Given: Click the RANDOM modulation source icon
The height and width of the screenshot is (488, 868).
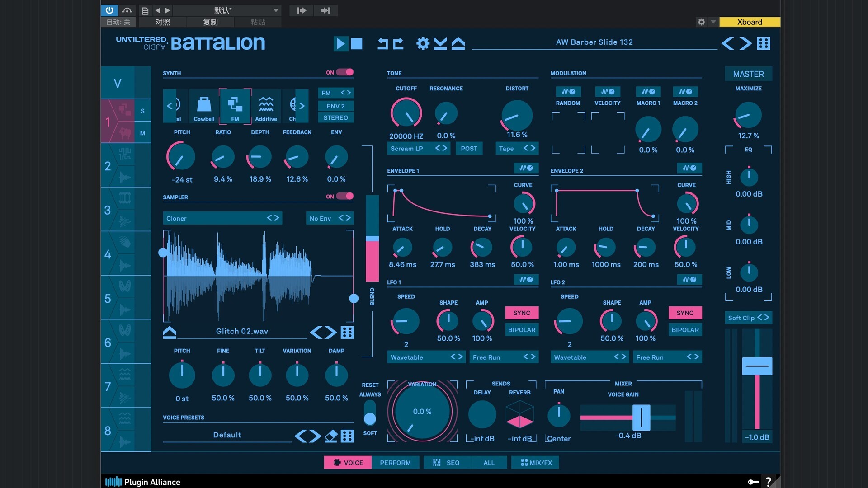Looking at the screenshot, I should pyautogui.click(x=568, y=92).
